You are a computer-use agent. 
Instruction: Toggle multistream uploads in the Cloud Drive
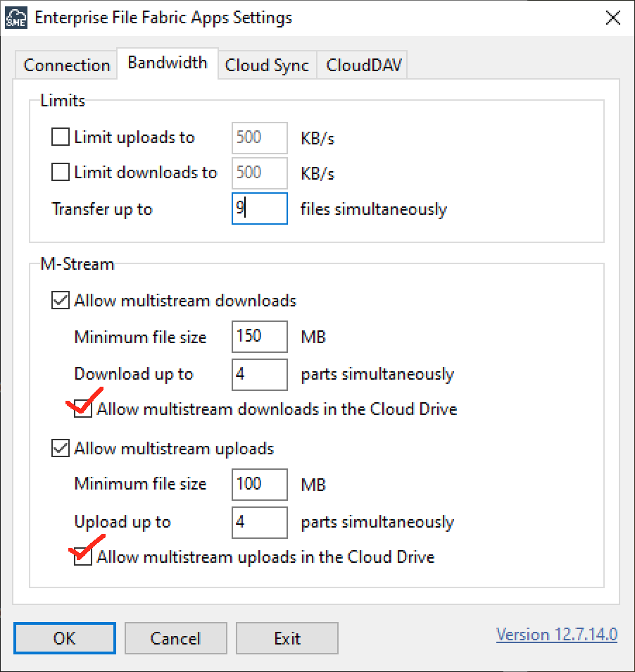(x=84, y=557)
